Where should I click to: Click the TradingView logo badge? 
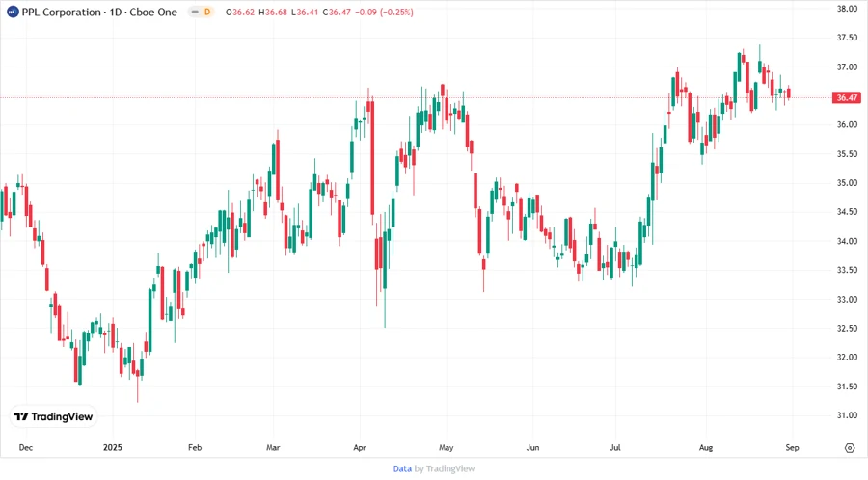53,417
